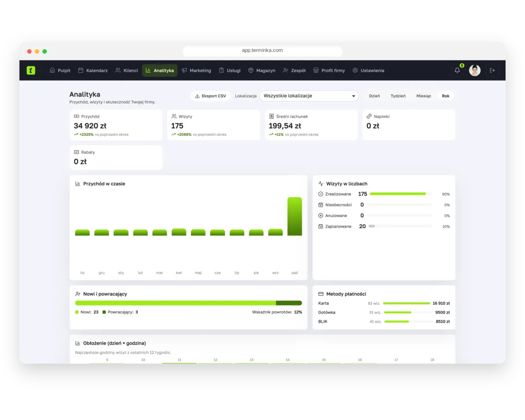Click the Kalendarz calendar icon in navigation
This screenshot has height=420, width=525.
click(81, 70)
